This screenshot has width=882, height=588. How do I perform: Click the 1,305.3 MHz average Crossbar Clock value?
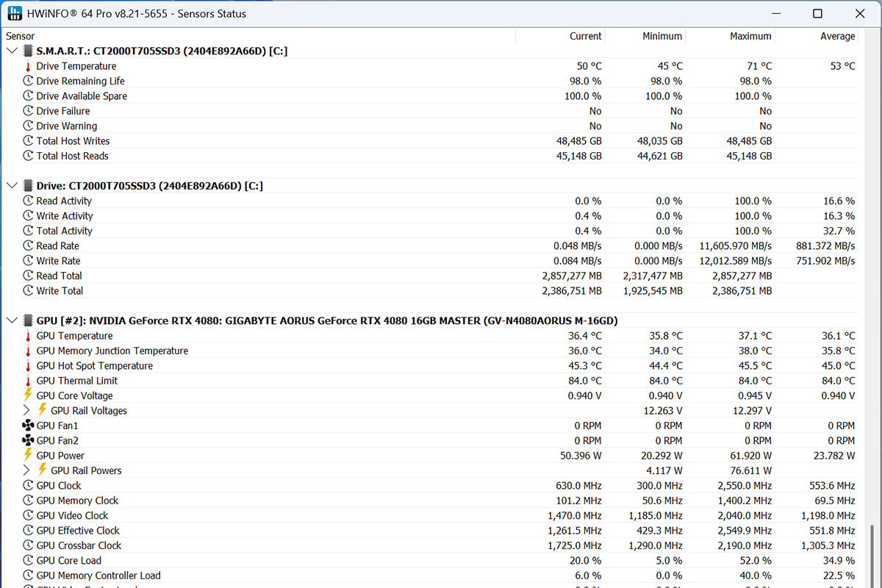(828, 545)
